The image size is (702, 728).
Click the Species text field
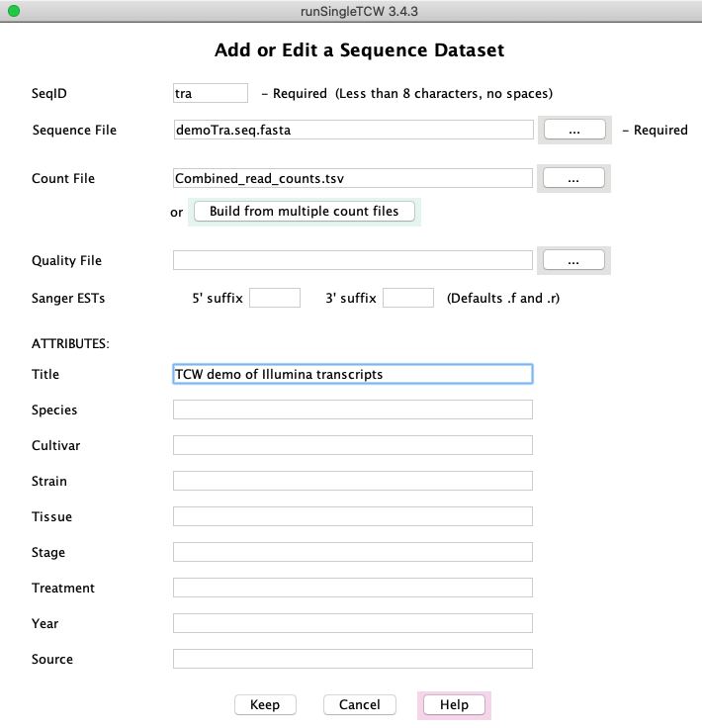coord(353,409)
